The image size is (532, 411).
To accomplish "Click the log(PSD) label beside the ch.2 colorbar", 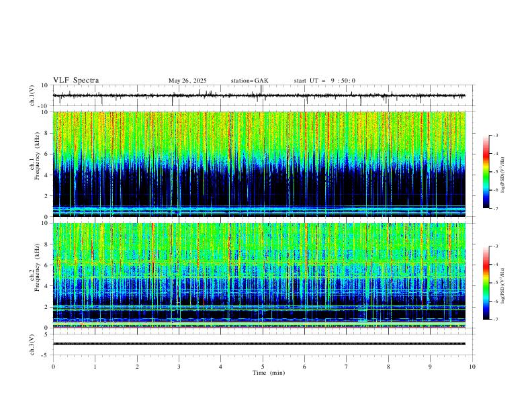I will tap(503, 286).
